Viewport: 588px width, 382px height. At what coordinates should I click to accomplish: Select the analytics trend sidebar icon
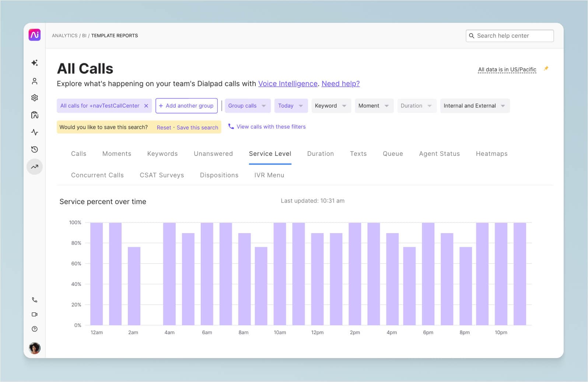click(35, 167)
